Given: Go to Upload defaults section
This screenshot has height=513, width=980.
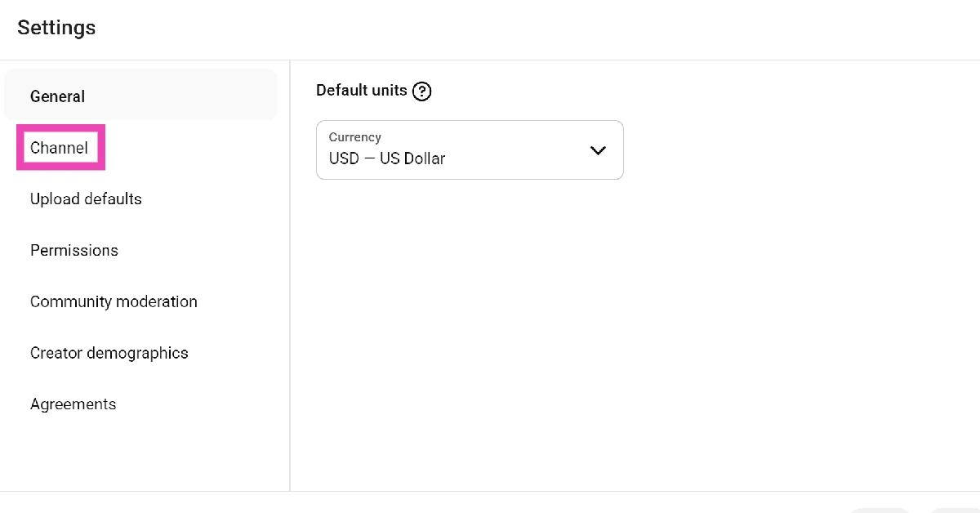Looking at the screenshot, I should 86,199.
